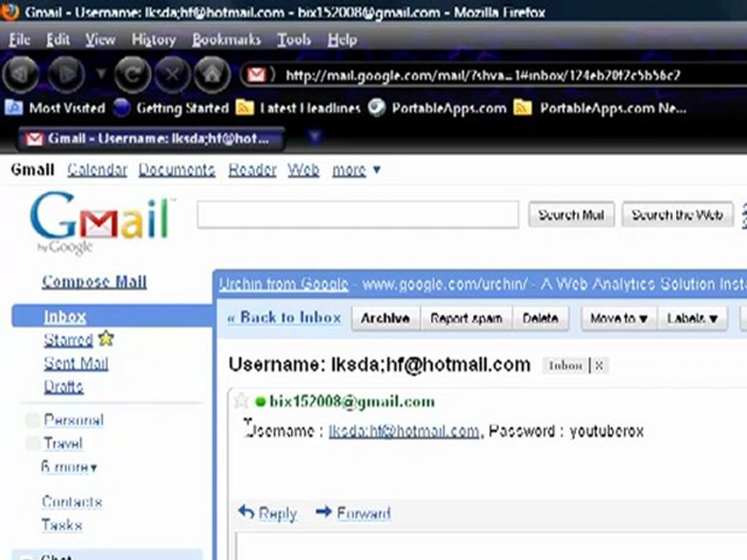747x560 pixels.
Task: Open the File menu
Action: click(x=19, y=40)
